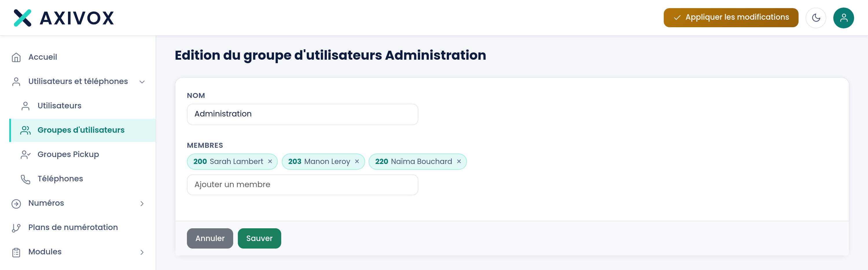Click the Axivox logo
Viewport: 868px width, 270px height.
click(64, 18)
